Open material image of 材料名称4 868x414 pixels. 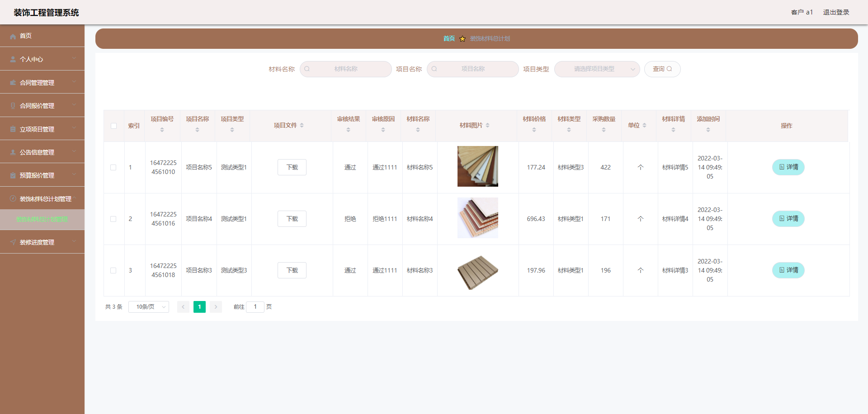click(x=478, y=218)
